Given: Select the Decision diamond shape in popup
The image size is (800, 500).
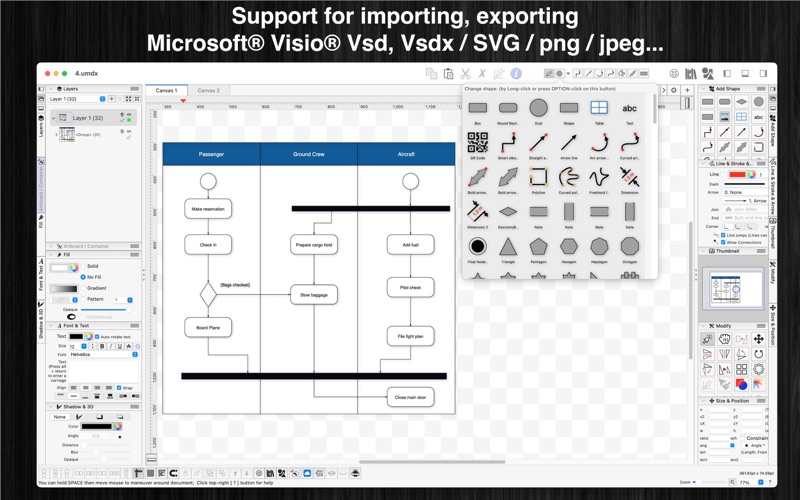Looking at the screenshot, I should (508, 211).
